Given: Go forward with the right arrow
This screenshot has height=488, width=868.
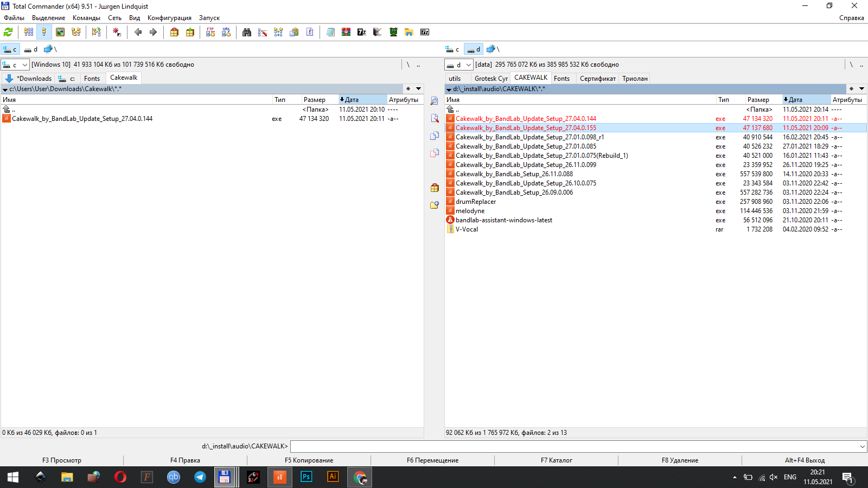Looking at the screenshot, I should [x=153, y=32].
